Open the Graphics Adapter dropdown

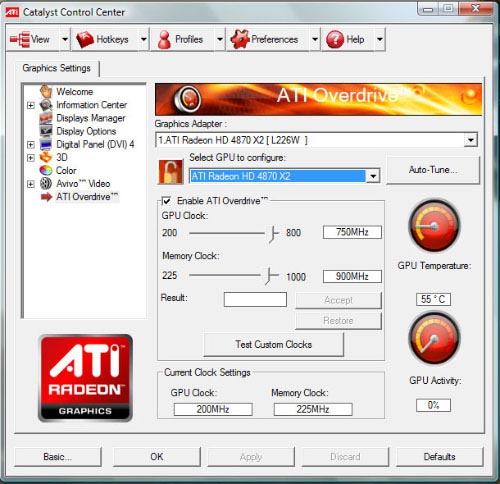pyautogui.click(x=471, y=140)
